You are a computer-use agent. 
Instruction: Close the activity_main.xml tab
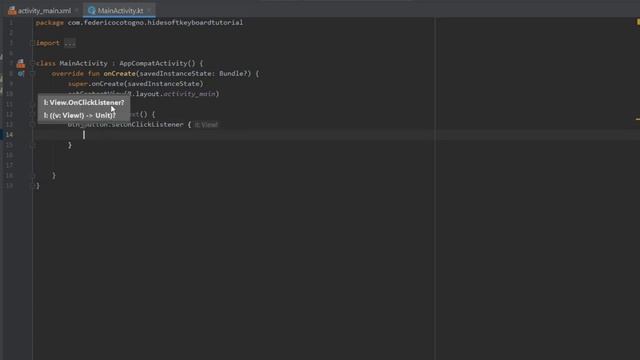pyautogui.click(x=76, y=10)
